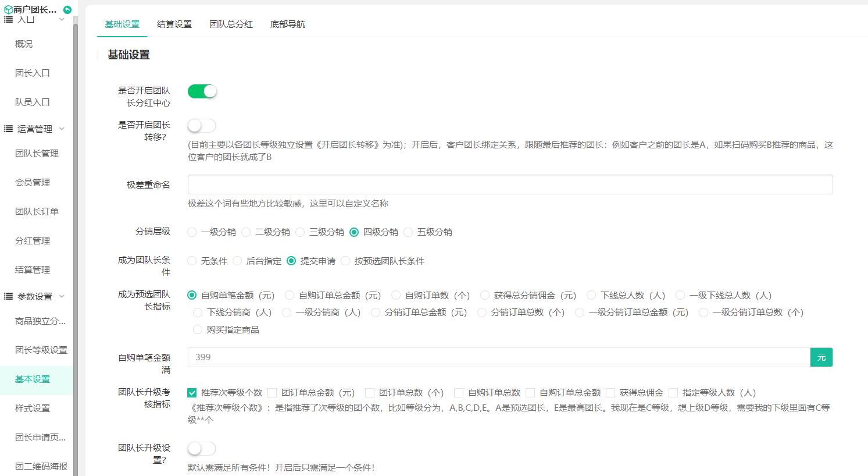The image size is (868, 476).
Task: Switch to the 结算设置 tab
Action: click(x=174, y=25)
